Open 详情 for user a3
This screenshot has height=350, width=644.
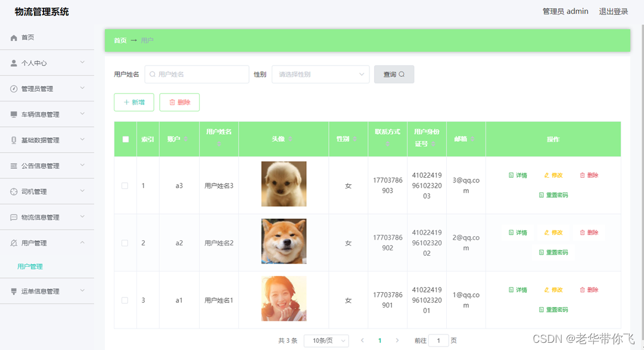518,175
